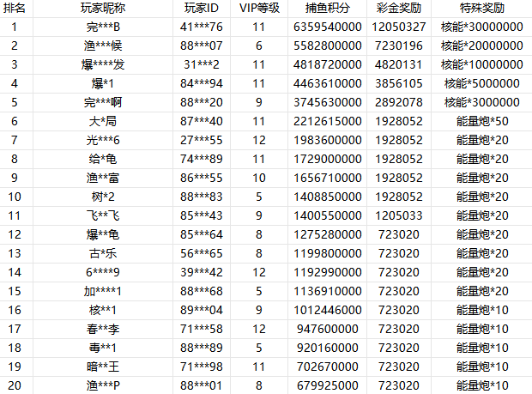Click the 排名 column header
This screenshot has height=394, width=532.
click(15, 8)
